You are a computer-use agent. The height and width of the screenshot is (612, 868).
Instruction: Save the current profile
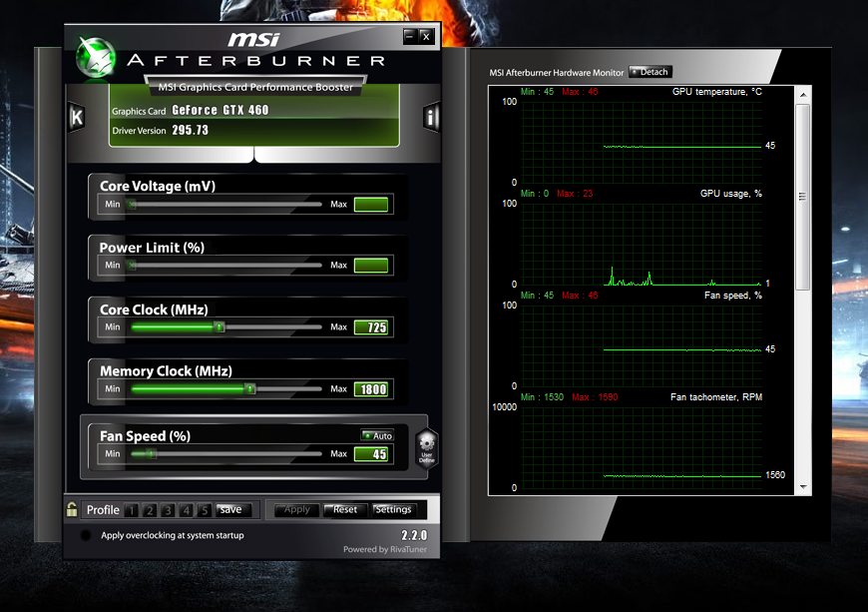(x=233, y=509)
